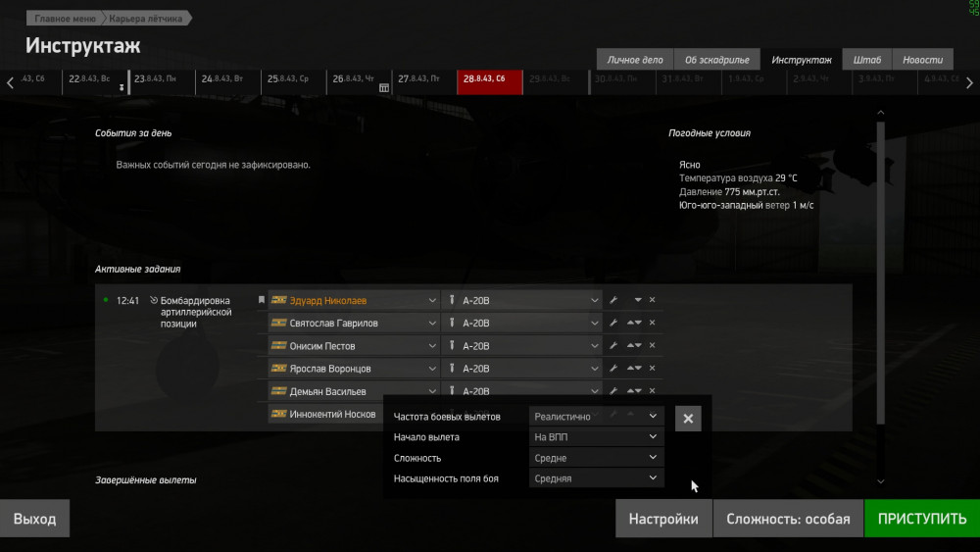The height and width of the screenshot is (552, 980).
Task: Click the clock icon next to Бомбардировка
Action: tap(154, 300)
